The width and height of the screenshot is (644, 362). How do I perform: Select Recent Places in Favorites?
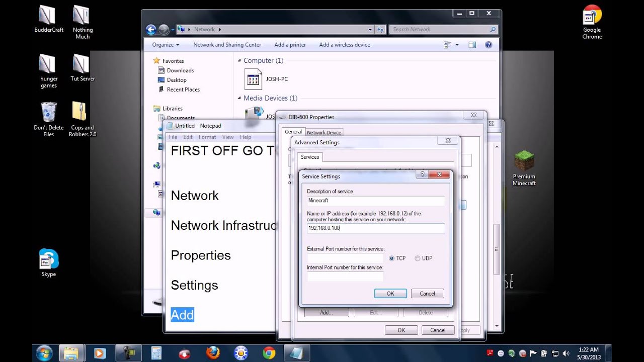(183, 89)
